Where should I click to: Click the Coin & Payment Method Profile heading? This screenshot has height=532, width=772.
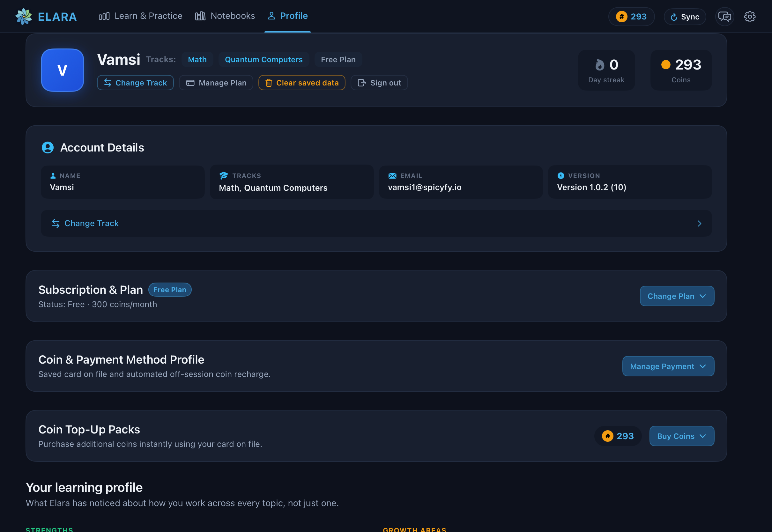point(121,360)
